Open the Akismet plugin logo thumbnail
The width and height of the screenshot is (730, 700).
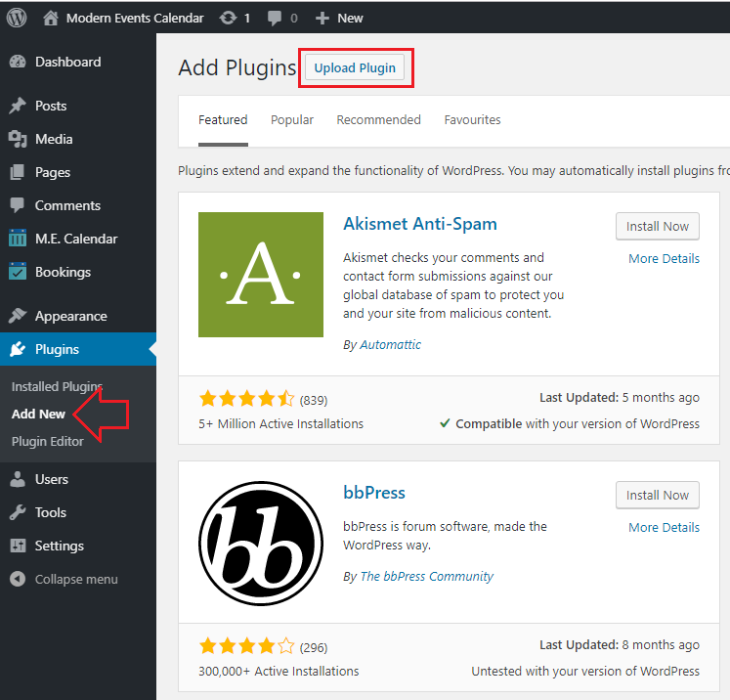(x=261, y=275)
